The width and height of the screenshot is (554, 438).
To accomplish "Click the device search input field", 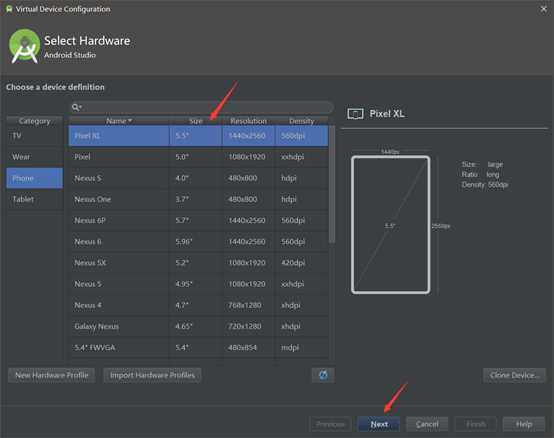I will [201, 107].
